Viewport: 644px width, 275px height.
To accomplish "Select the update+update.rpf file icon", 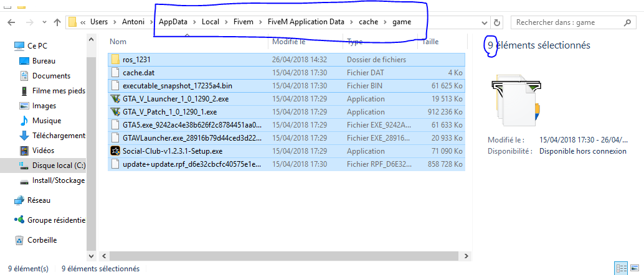I will point(115,164).
